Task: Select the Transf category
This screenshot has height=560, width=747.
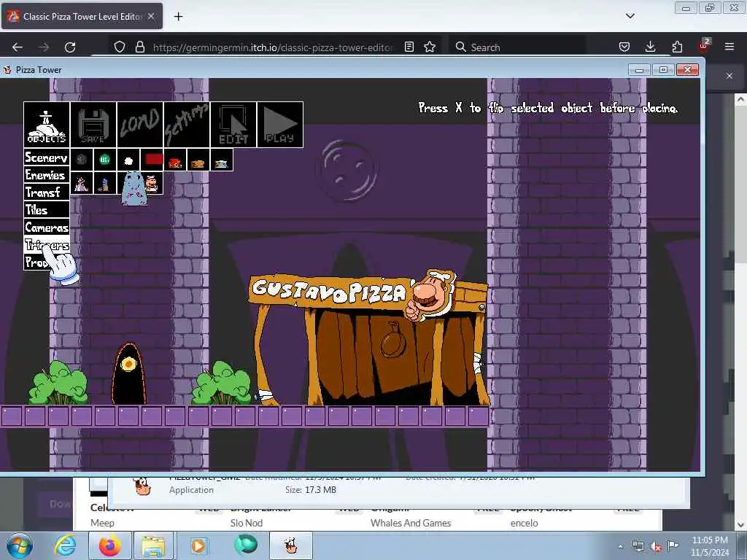Action: [47, 192]
